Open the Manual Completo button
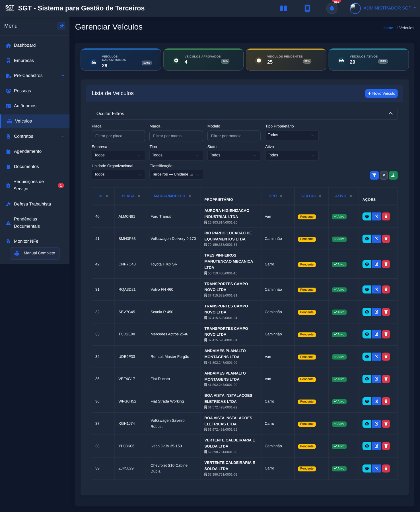Viewport: 420px width, 512px height. [x=35, y=253]
